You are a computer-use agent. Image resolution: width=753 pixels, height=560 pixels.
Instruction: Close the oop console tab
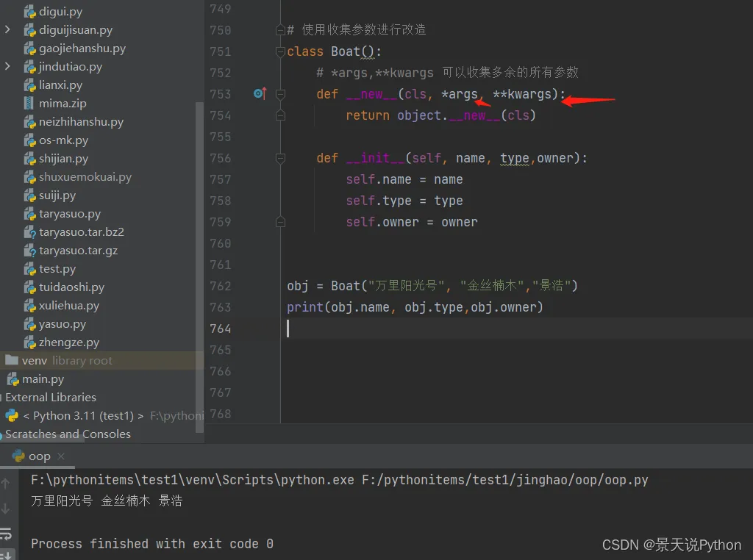(x=61, y=456)
